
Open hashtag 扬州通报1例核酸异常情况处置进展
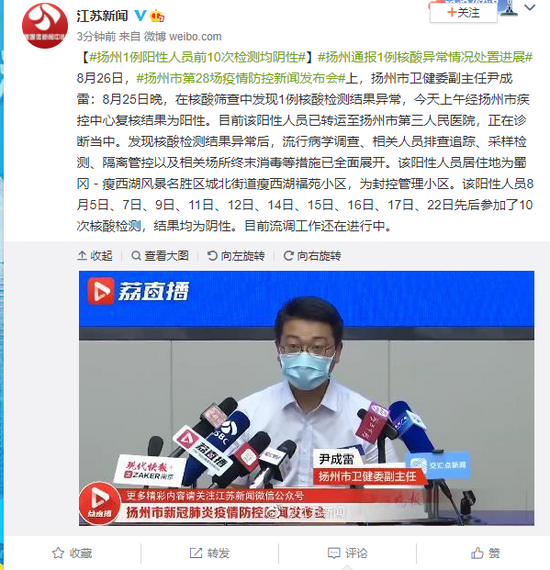pos(425,57)
